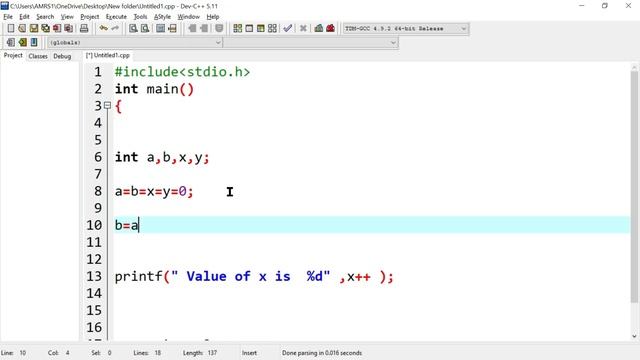Collapse the code fold at line 3
The height and width of the screenshot is (360, 640).
click(x=107, y=105)
